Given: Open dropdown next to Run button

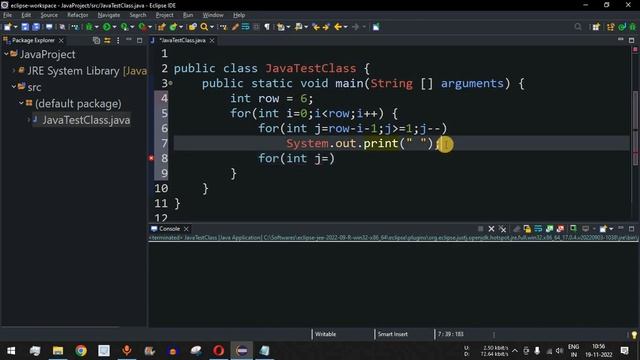Looking at the screenshot, I should click(x=114, y=27).
